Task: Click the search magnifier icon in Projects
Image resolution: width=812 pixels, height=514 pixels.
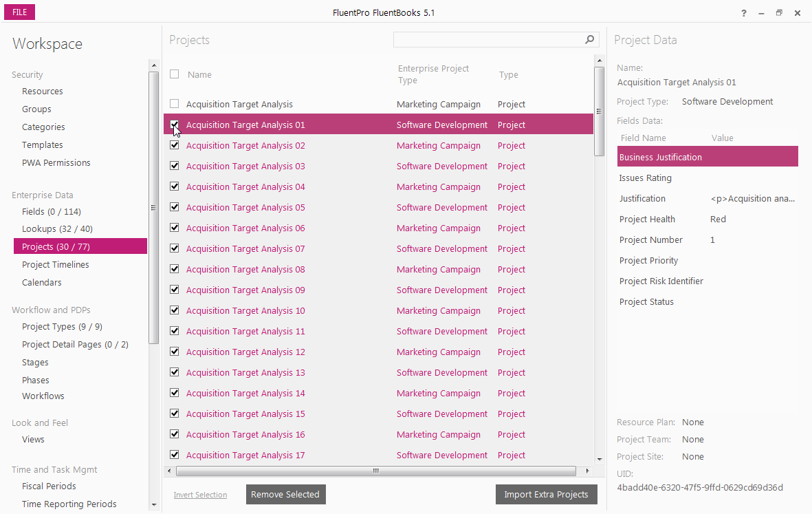Action: [589, 39]
